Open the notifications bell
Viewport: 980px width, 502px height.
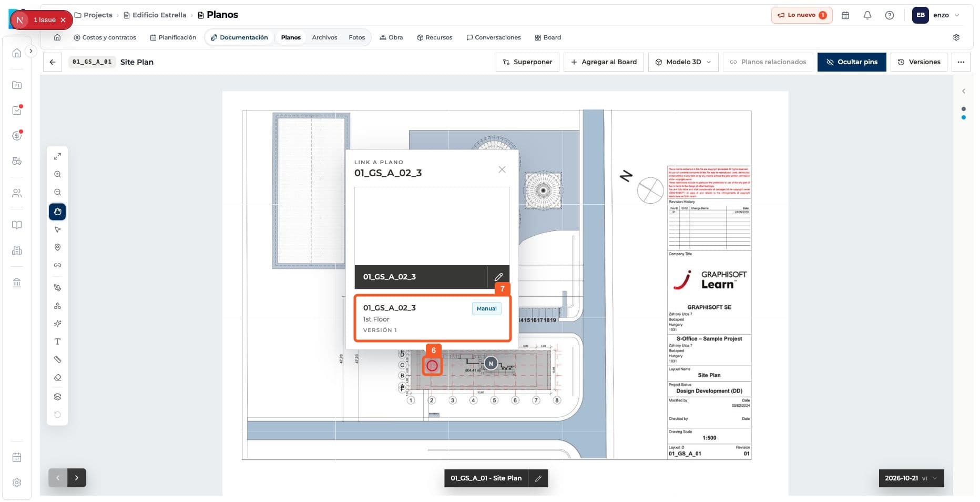tap(867, 15)
